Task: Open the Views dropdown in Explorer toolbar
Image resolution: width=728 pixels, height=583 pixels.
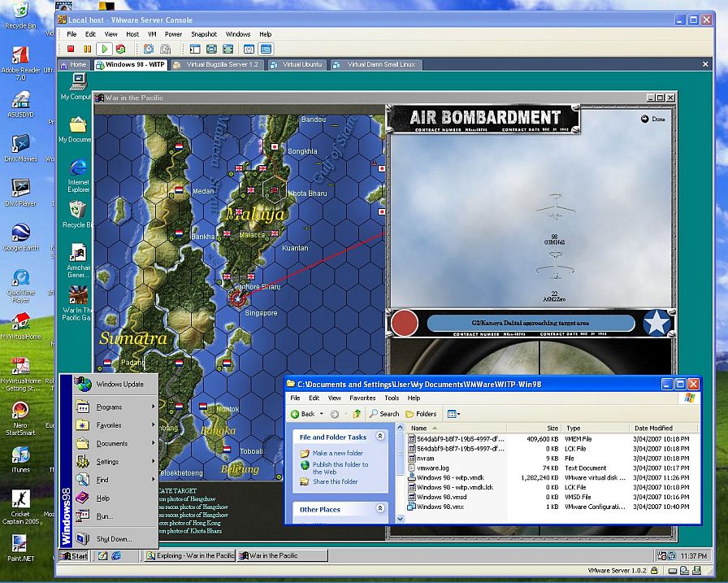Action: pyautogui.click(x=453, y=414)
